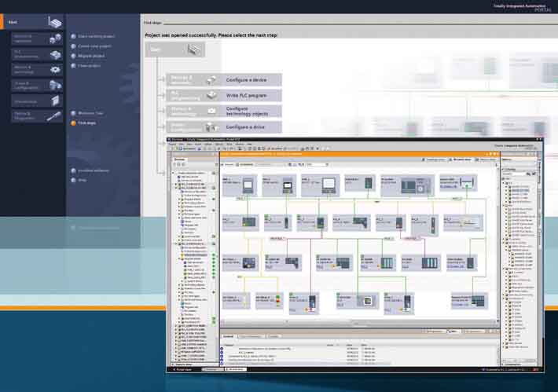Switch to Portal view in status bar

[183, 369]
